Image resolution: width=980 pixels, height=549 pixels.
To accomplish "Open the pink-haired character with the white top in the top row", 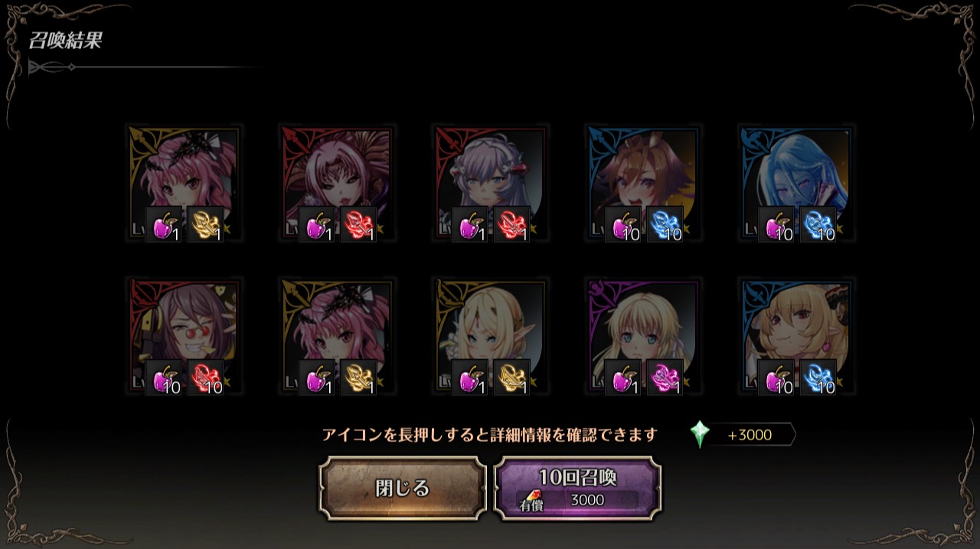I will pyautogui.click(x=337, y=184).
